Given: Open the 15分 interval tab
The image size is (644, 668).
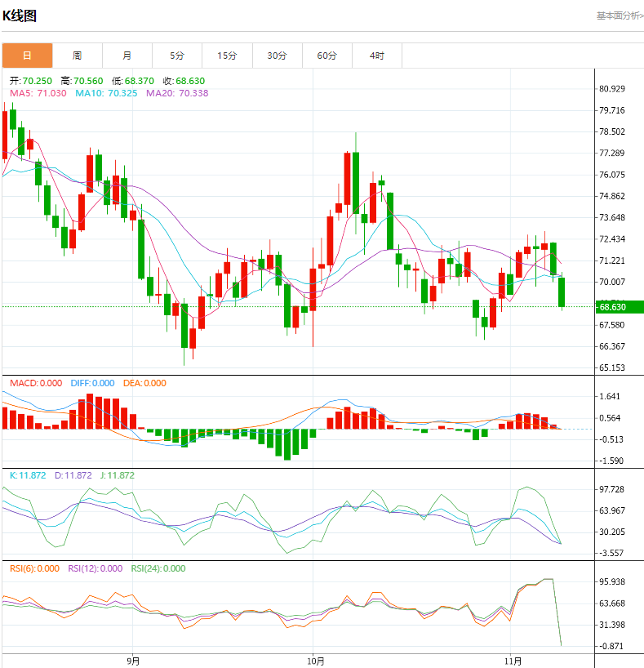Looking at the screenshot, I should click(227, 56).
